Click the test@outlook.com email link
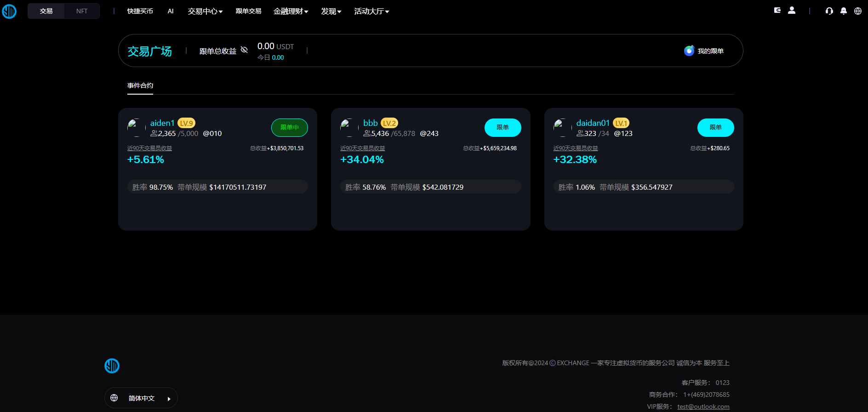The height and width of the screenshot is (412, 868). pos(703,406)
